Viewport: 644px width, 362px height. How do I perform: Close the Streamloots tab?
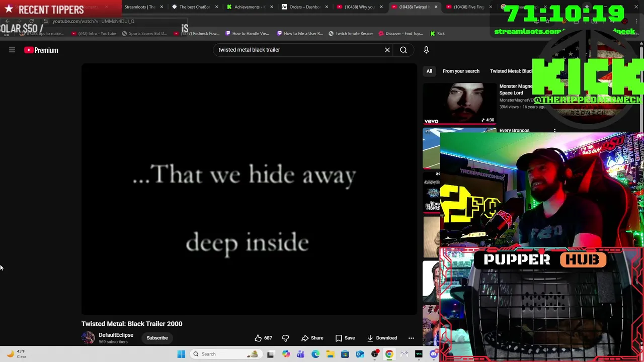[162, 7]
